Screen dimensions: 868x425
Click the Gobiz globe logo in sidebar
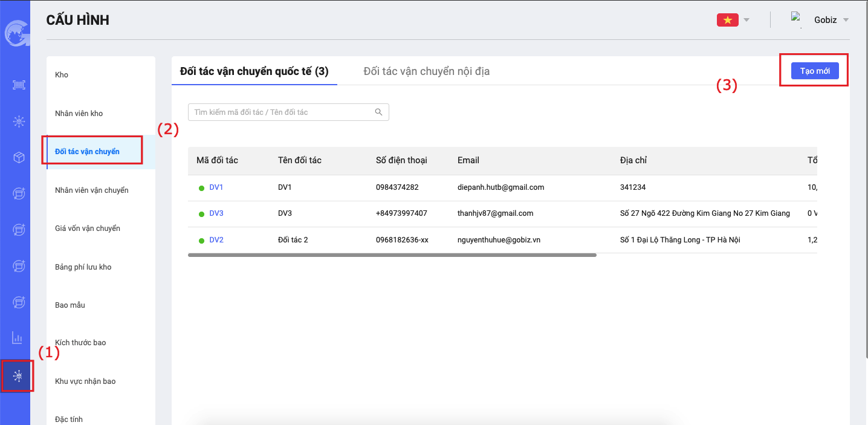15,34
